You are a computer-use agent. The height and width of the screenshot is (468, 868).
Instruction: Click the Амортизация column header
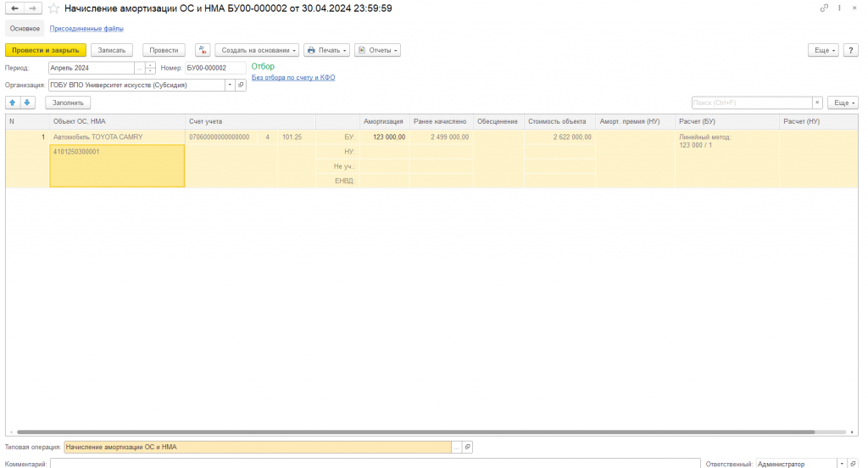pos(383,121)
